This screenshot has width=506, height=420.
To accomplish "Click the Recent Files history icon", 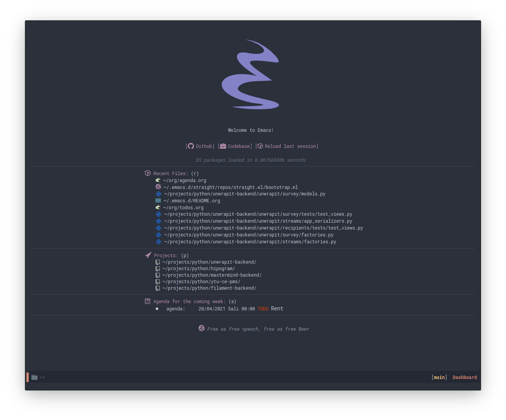I will tap(148, 173).
